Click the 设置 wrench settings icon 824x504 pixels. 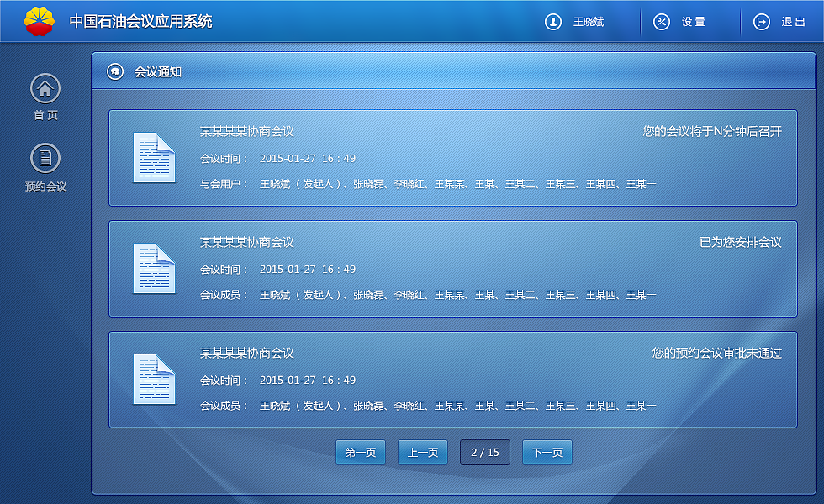click(x=662, y=22)
